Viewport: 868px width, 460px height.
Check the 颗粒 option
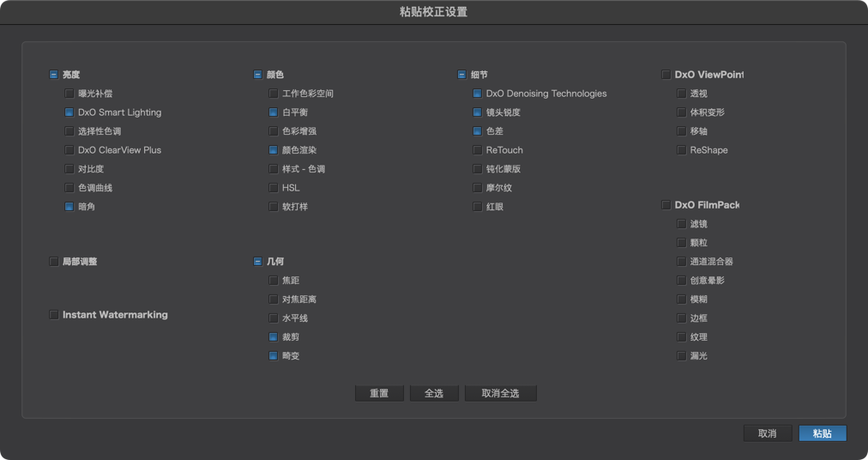pos(681,243)
